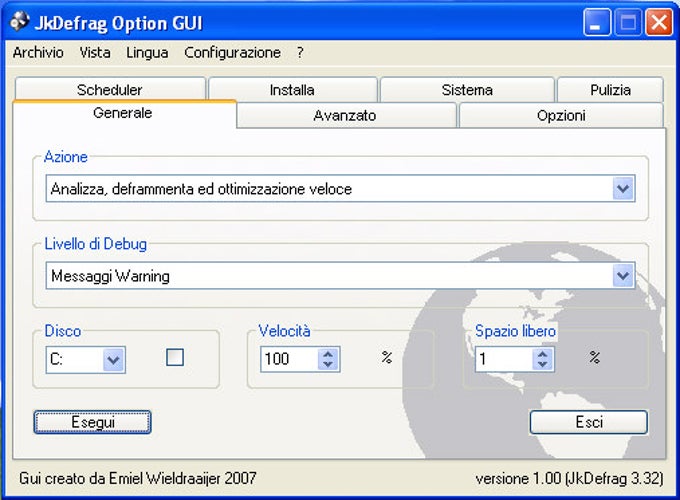Click the Velocità group label
Viewport: 680px width, 500px height.
[284, 331]
